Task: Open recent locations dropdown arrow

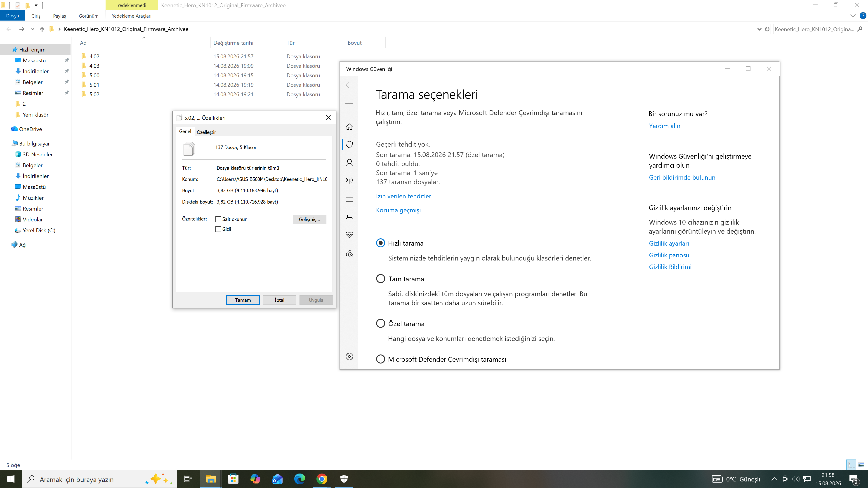Action: pos(33,29)
